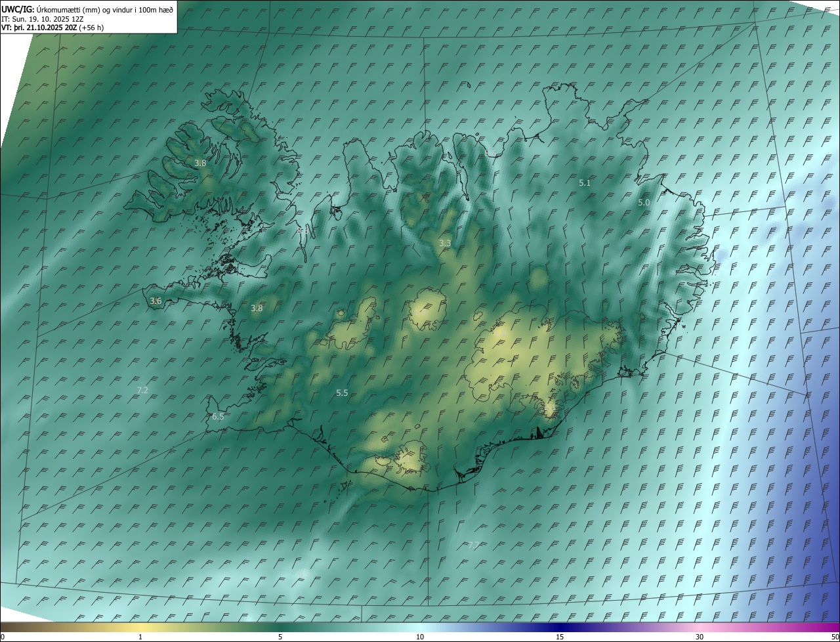
Task: Click the 5.1 value on the map
Action: [x=585, y=183]
